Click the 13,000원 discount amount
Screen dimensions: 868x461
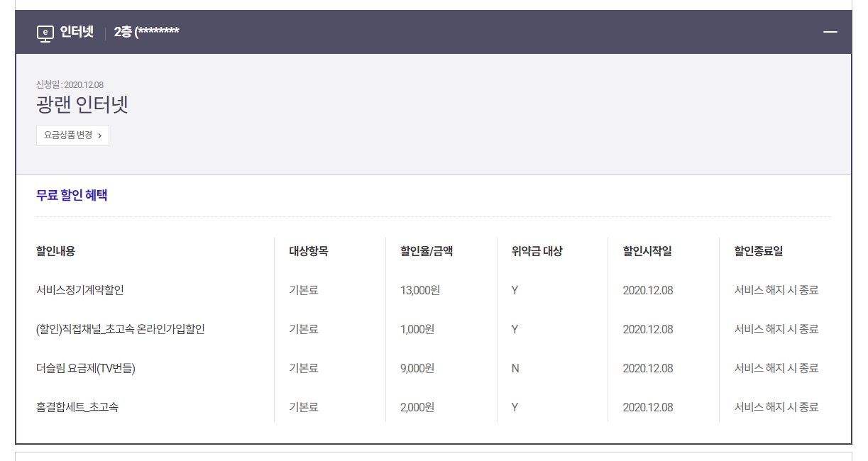[x=420, y=290]
